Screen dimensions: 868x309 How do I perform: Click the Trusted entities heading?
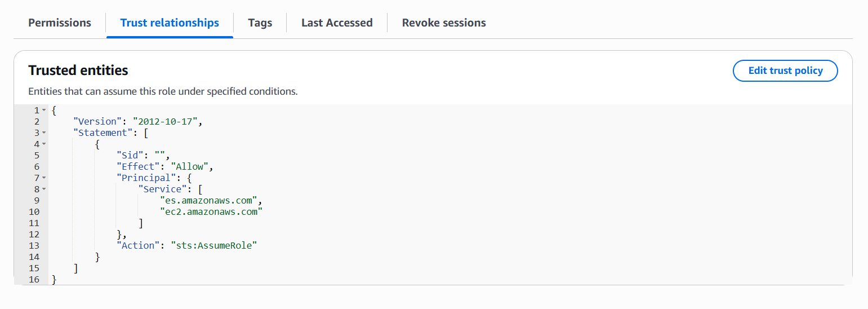coord(78,70)
